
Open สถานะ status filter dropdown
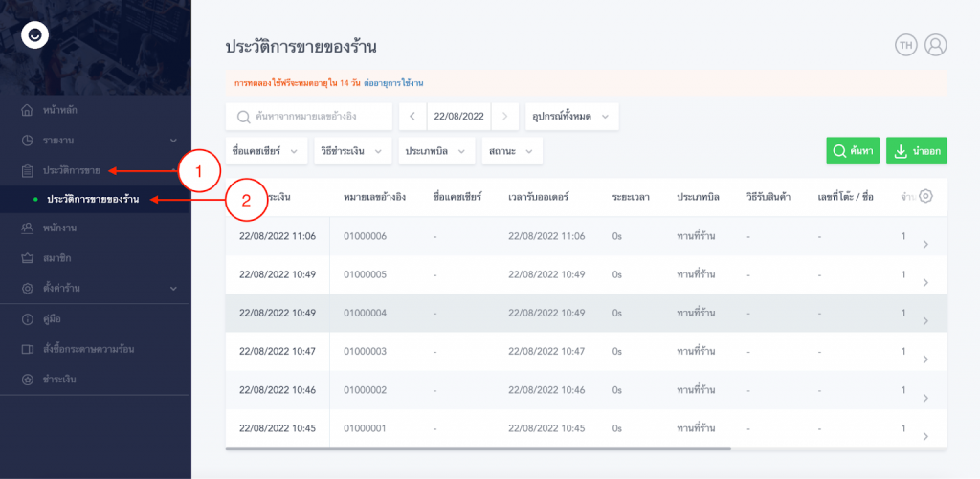pos(513,151)
